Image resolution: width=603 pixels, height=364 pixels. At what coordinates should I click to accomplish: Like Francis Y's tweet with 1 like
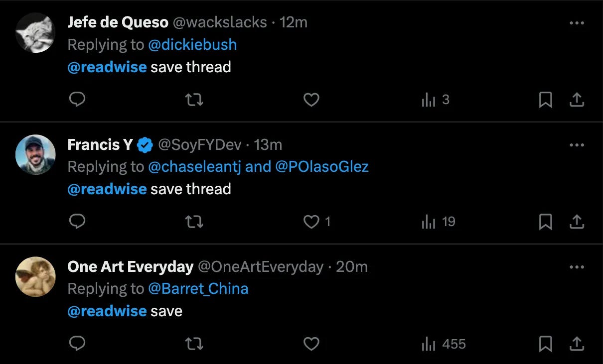click(x=317, y=222)
